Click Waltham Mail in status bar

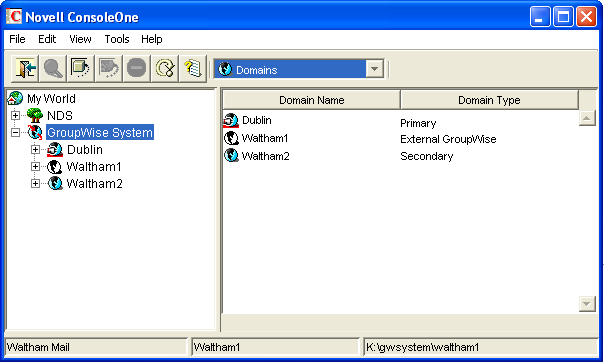[x=38, y=347]
